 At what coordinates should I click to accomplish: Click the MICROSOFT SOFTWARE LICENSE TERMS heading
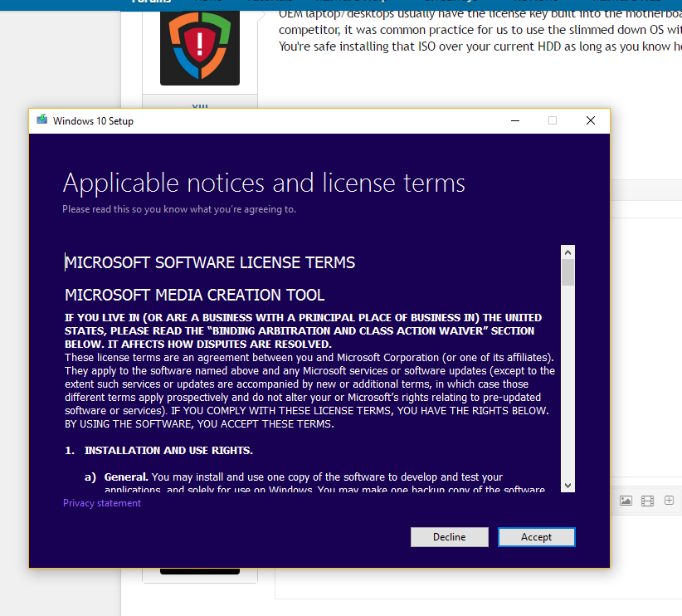[210, 262]
